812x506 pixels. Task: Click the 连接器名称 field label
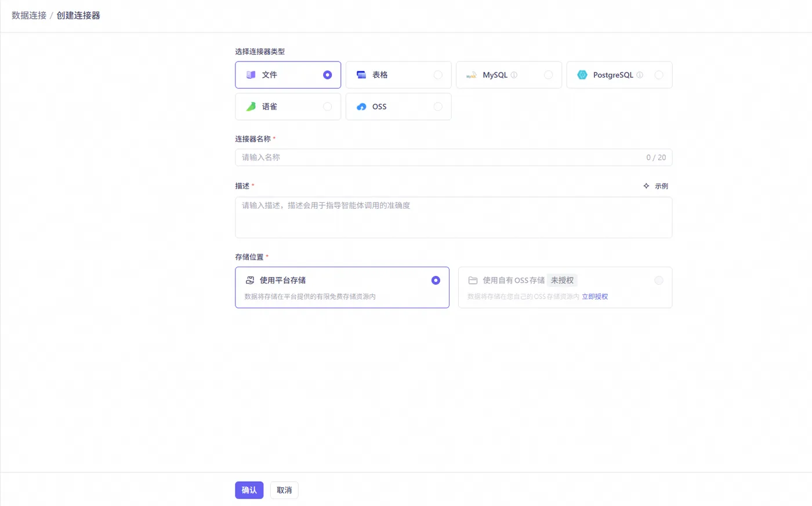253,139
